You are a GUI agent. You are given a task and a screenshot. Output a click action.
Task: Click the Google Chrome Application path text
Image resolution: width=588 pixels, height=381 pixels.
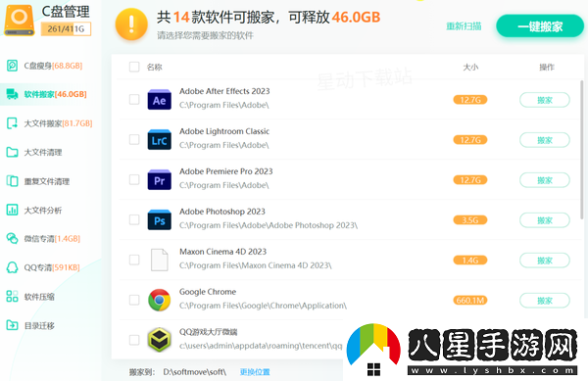263,306
